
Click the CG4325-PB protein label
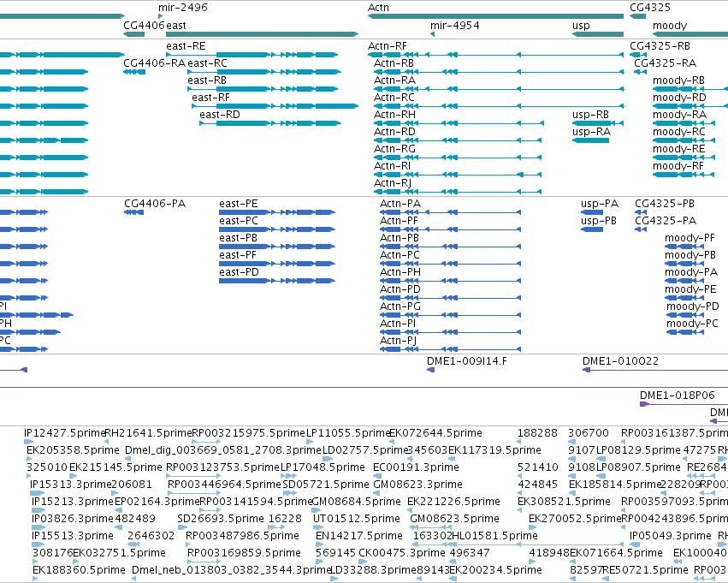[x=665, y=204]
